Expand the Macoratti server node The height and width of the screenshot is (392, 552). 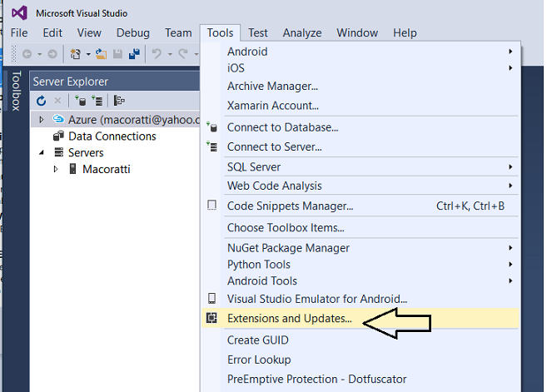click(56, 169)
